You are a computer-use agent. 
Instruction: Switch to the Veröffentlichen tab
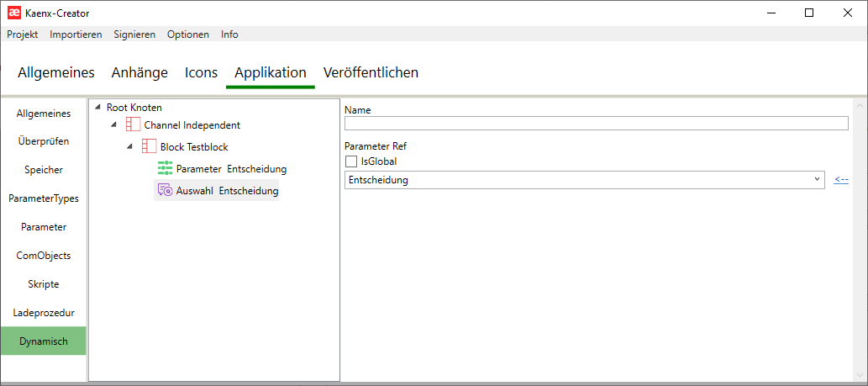(371, 72)
